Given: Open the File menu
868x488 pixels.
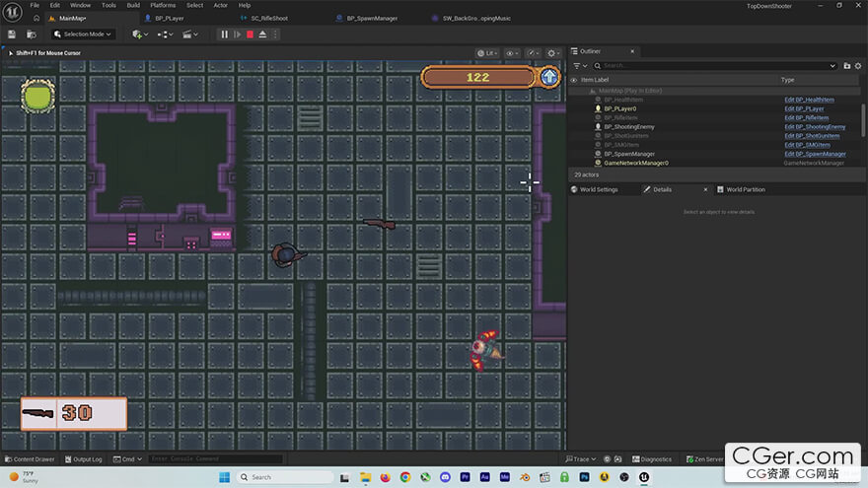Looking at the screenshot, I should [x=35, y=5].
